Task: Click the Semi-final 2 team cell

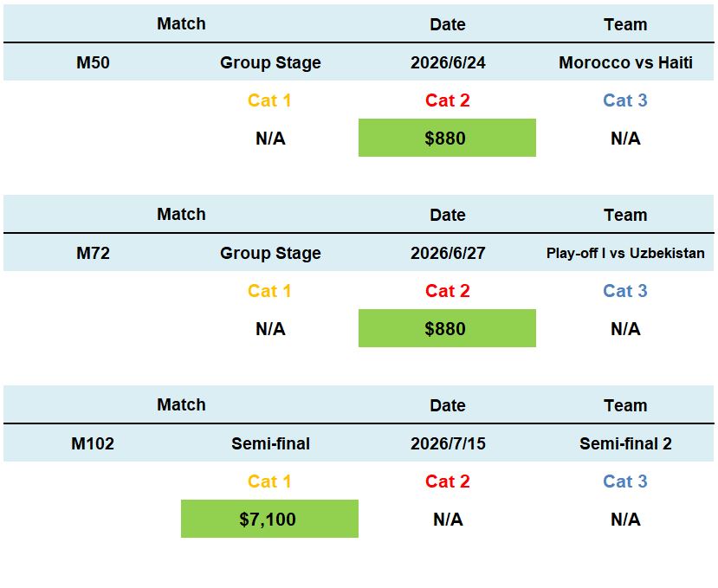Action: (625, 443)
